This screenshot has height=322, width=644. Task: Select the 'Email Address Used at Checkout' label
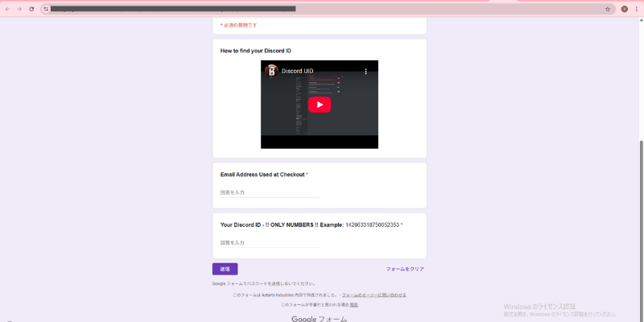pos(262,175)
